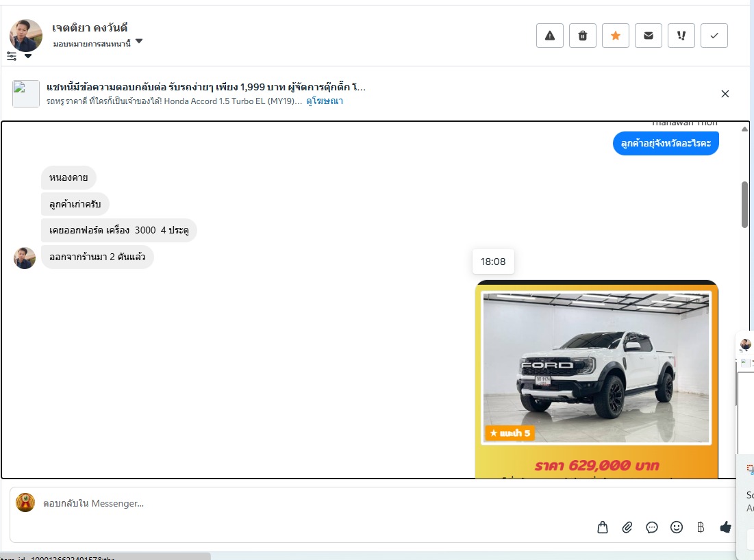Click the ราคา 629,000 บาท price text
Screen dimensions: 754x560
pyautogui.click(x=596, y=466)
